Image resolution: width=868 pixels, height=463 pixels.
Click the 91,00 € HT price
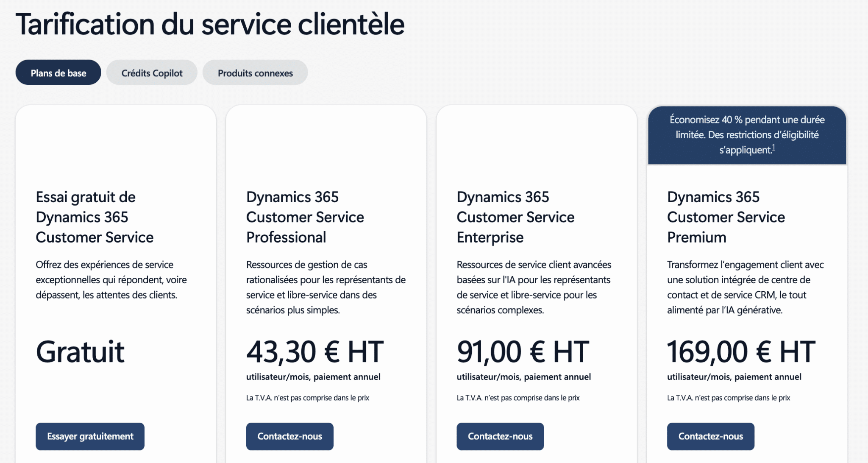[x=523, y=351]
